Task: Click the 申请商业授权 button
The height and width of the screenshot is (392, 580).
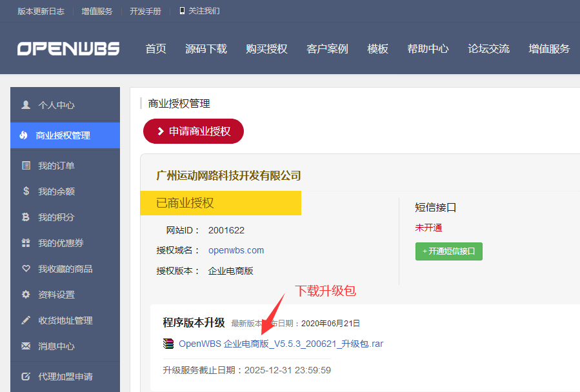Action: coord(193,131)
